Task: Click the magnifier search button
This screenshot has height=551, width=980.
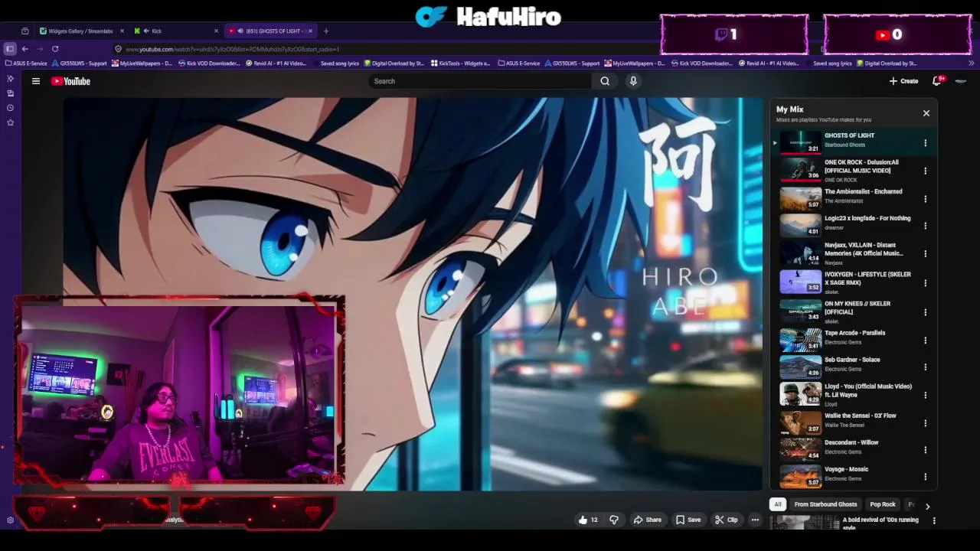Action: (x=605, y=81)
